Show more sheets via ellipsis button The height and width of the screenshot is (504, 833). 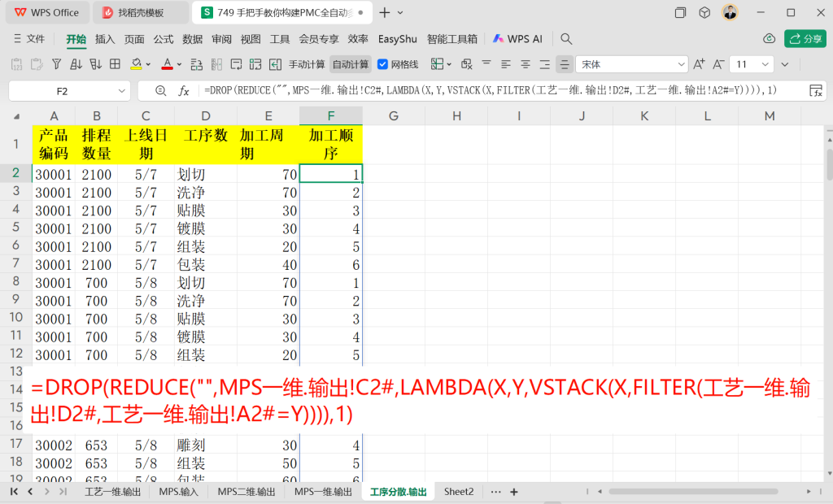[495, 492]
